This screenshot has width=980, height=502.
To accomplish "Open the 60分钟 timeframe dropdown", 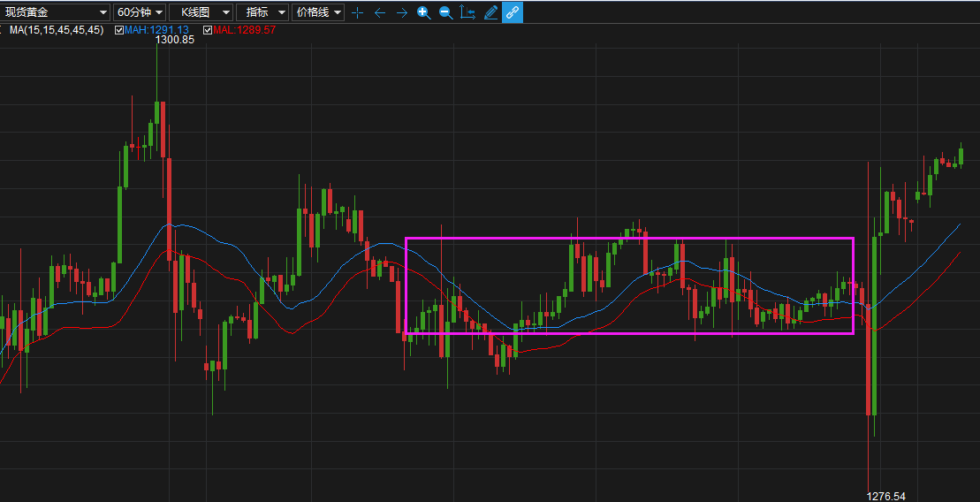I will click(x=140, y=11).
